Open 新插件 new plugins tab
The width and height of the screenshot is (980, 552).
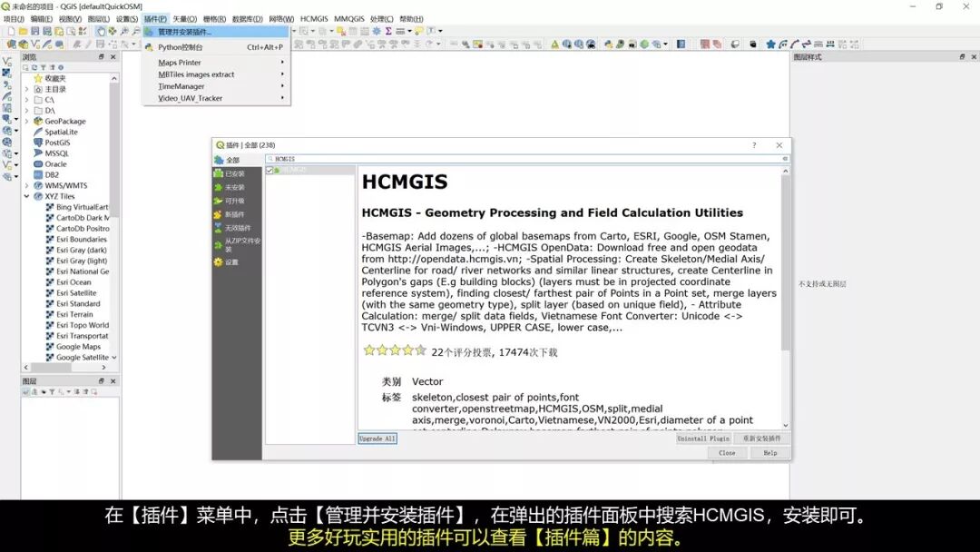[237, 214]
